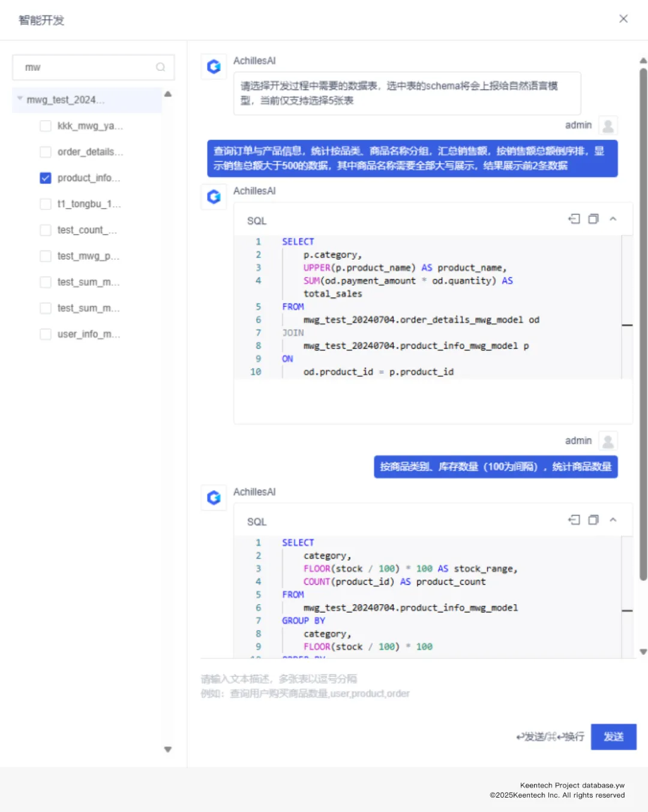Collapse the mwg_test_2024 database tree node

pyautogui.click(x=20, y=99)
